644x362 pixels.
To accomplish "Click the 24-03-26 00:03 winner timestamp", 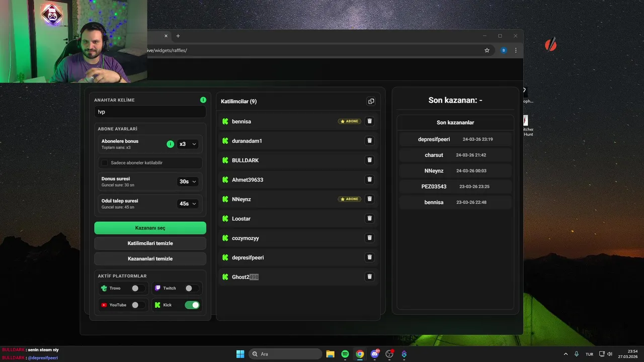I will pyautogui.click(x=471, y=171).
